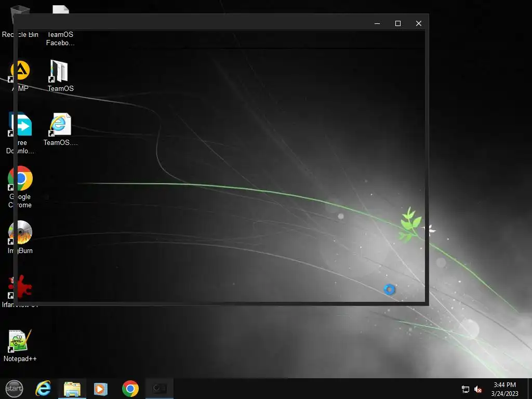Open Google Chrome from the taskbar
Screen dimensions: 532x399
130,389
